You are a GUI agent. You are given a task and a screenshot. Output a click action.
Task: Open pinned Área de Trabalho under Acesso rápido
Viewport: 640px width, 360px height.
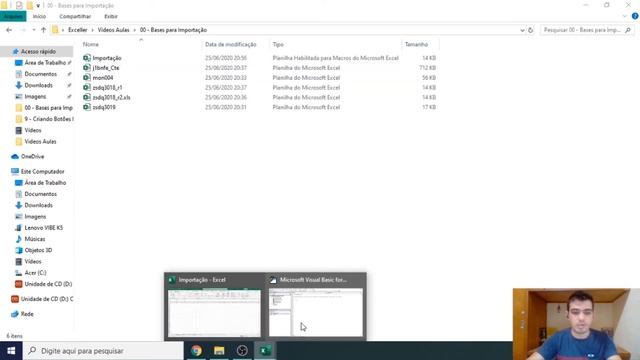(x=45, y=63)
